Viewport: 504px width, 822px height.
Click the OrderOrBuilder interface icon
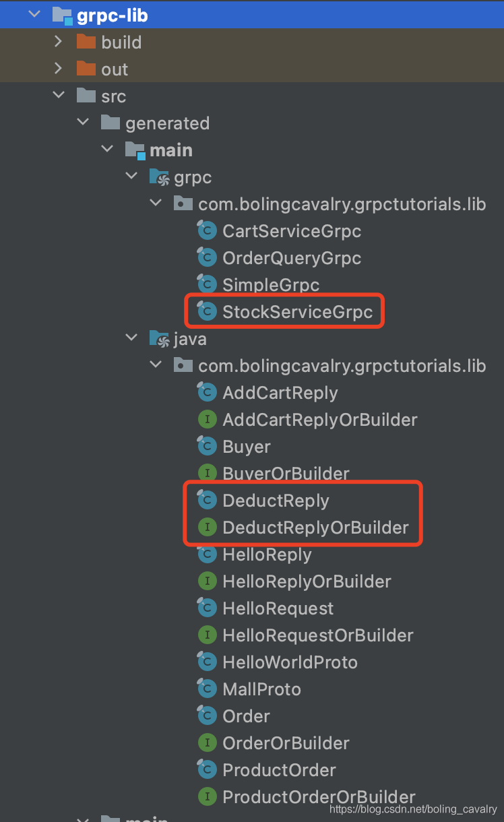click(207, 743)
